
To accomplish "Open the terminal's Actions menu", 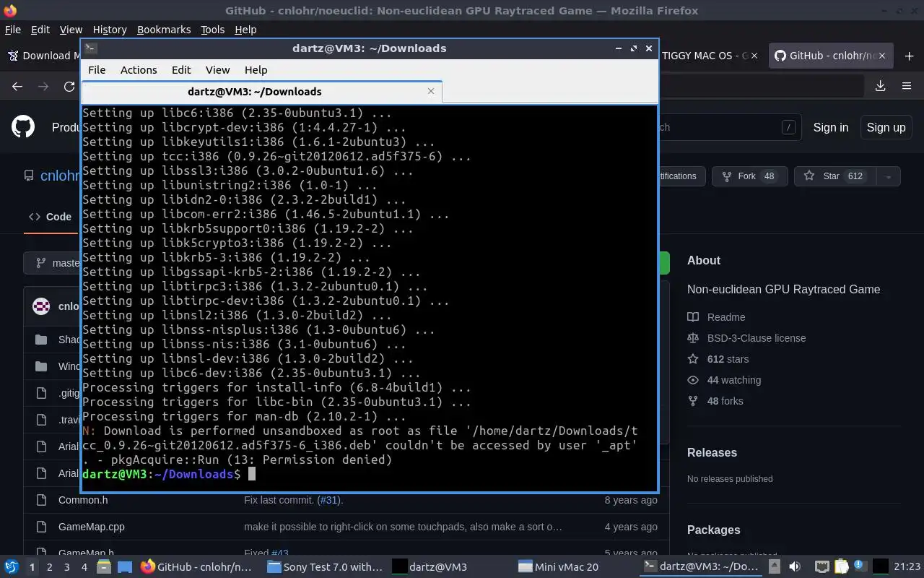I will pos(139,70).
